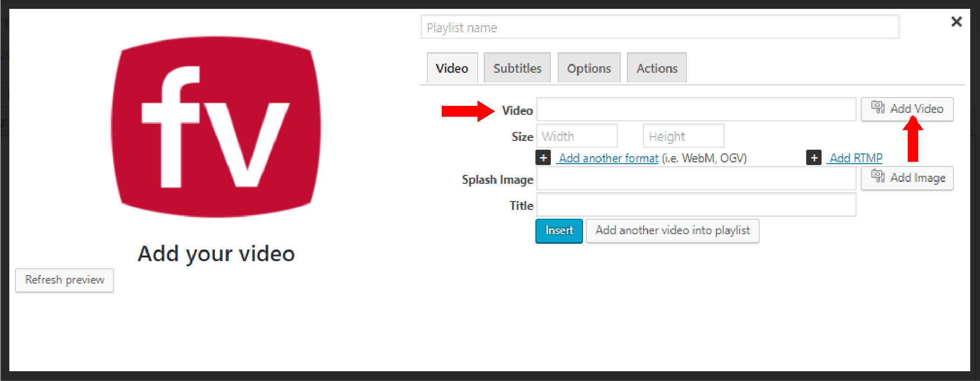The image size is (980, 381).
Task: Focus the Splash Image input field
Action: coord(696,178)
